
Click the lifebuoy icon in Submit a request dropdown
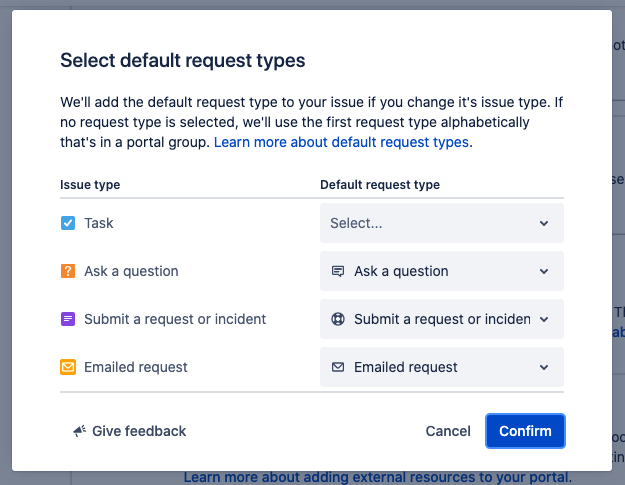(338, 319)
